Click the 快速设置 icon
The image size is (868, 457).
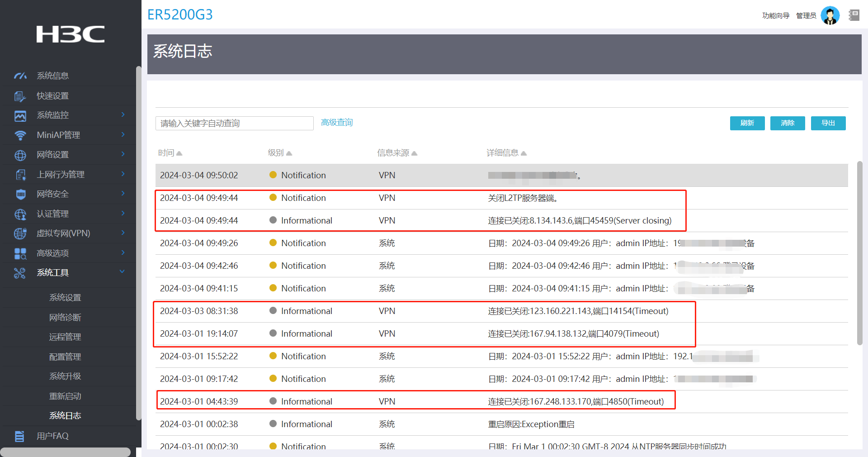click(x=20, y=96)
